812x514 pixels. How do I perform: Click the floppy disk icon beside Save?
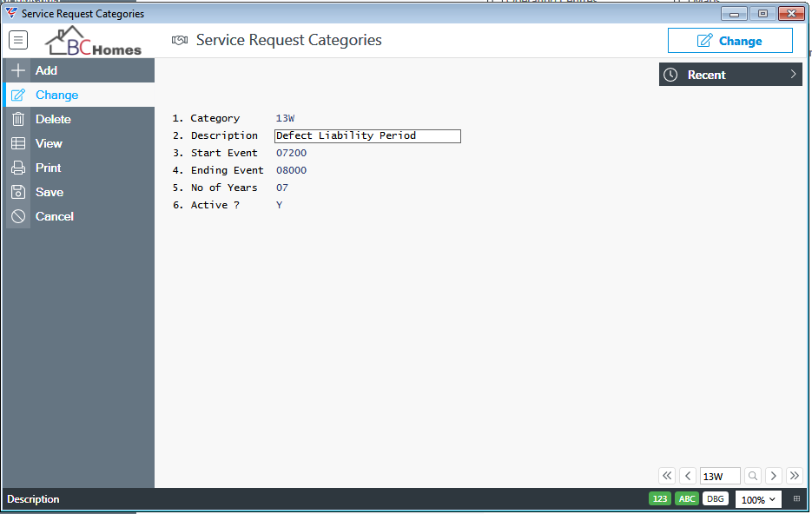click(x=18, y=192)
